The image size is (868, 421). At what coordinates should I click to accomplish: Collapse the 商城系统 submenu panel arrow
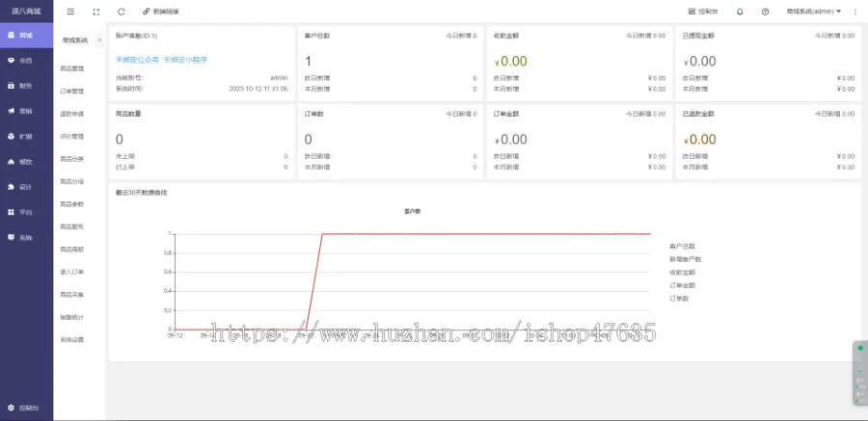point(99,39)
